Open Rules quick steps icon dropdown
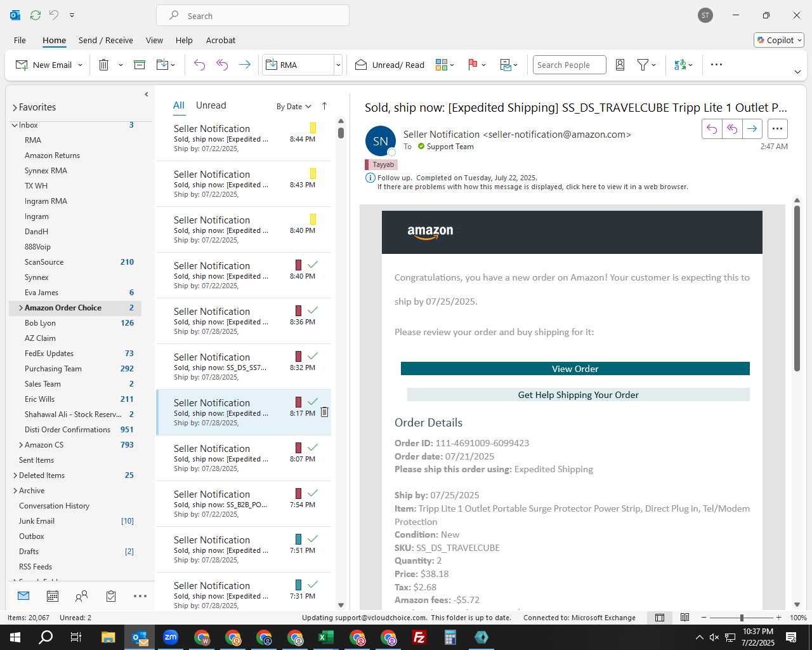812x650 pixels. coord(509,65)
